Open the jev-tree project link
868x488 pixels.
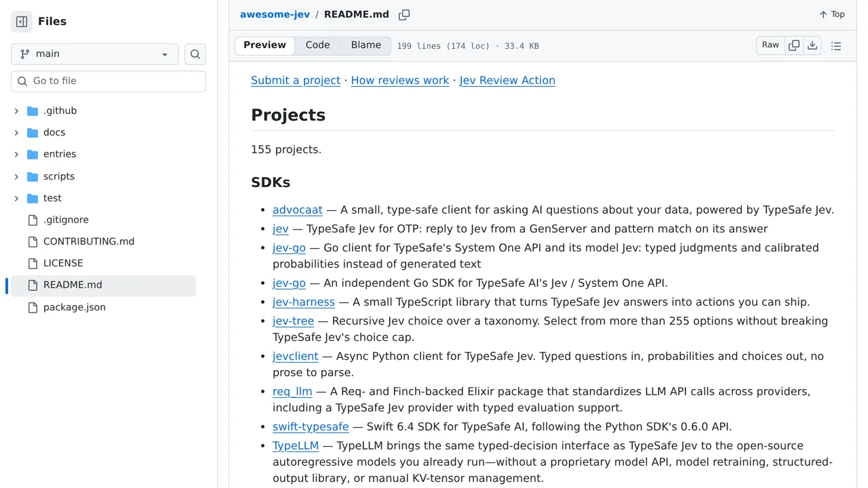[293, 321]
